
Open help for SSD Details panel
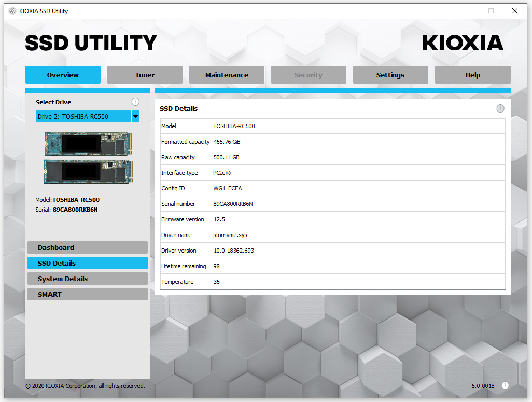[x=500, y=108]
